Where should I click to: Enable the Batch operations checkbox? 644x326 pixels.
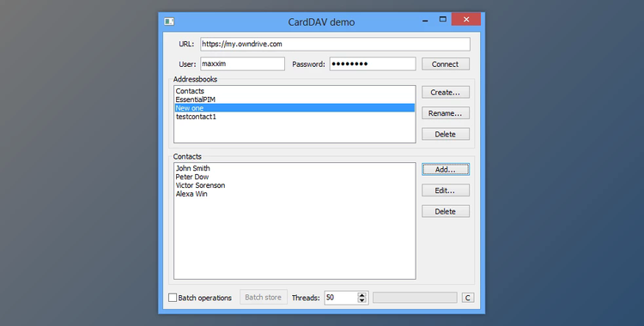click(173, 298)
